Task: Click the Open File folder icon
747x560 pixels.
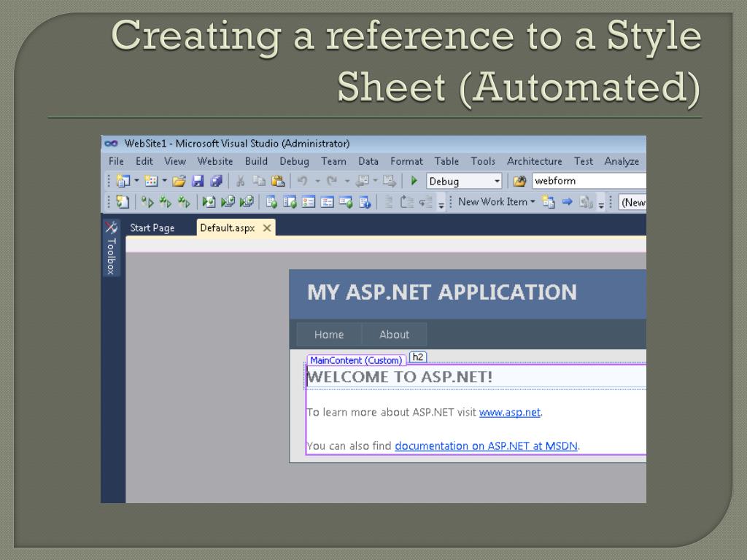Action: (x=179, y=181)
